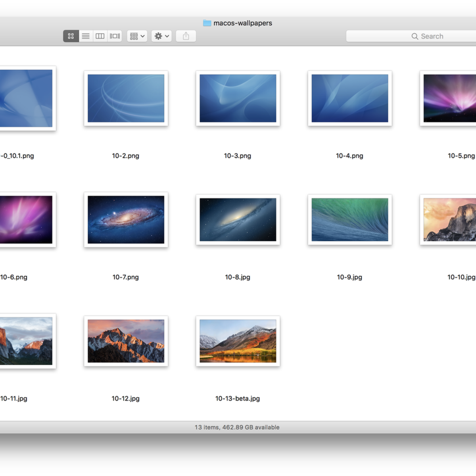Switch to list view
This screenshot has height=476, width=476.
click(x=85, y=36)
